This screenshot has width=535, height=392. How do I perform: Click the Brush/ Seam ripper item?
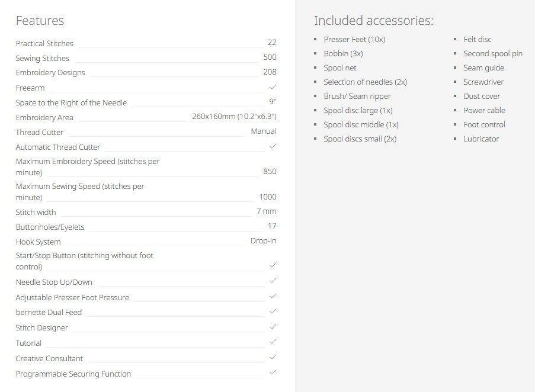coord(357,97)
